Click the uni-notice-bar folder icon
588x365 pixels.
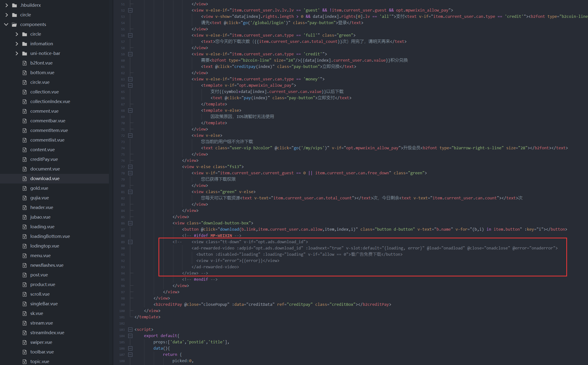click(x=25, y=53)
